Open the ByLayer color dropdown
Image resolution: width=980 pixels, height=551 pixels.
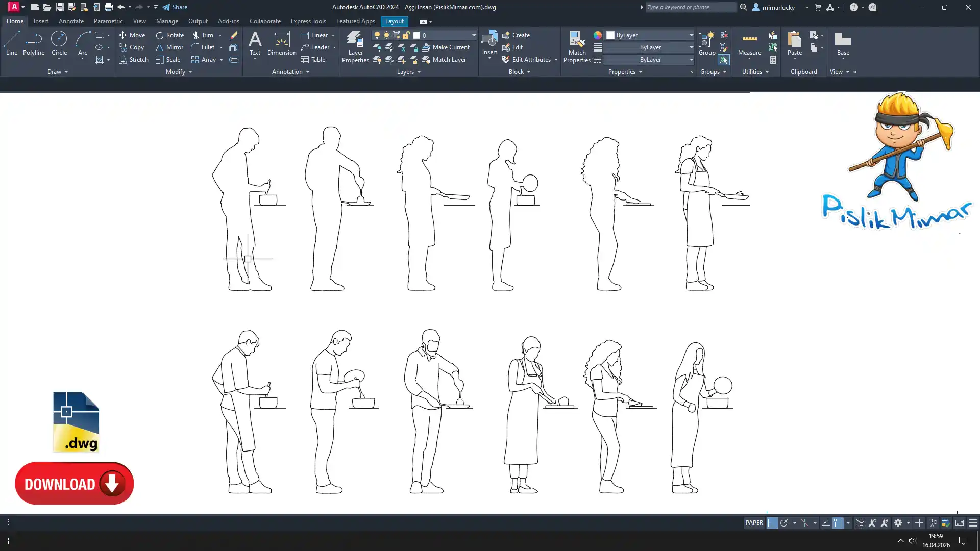tap(691, 35)
